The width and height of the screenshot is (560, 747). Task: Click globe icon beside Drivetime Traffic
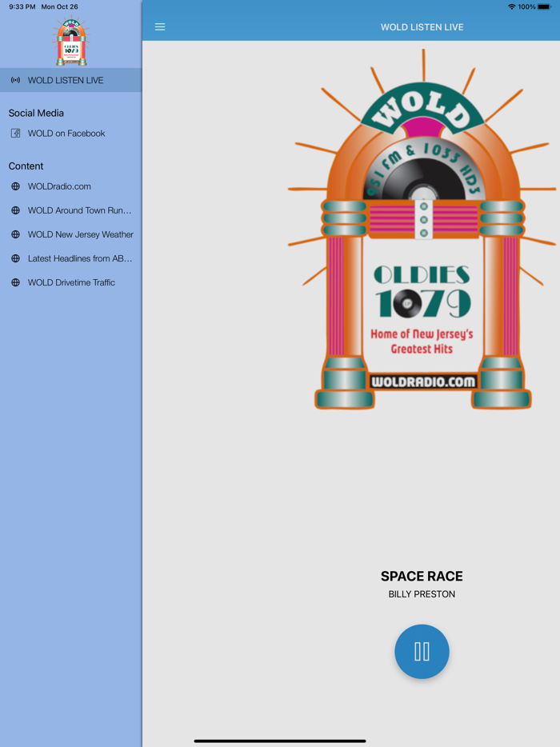click(x=16, y=282)
